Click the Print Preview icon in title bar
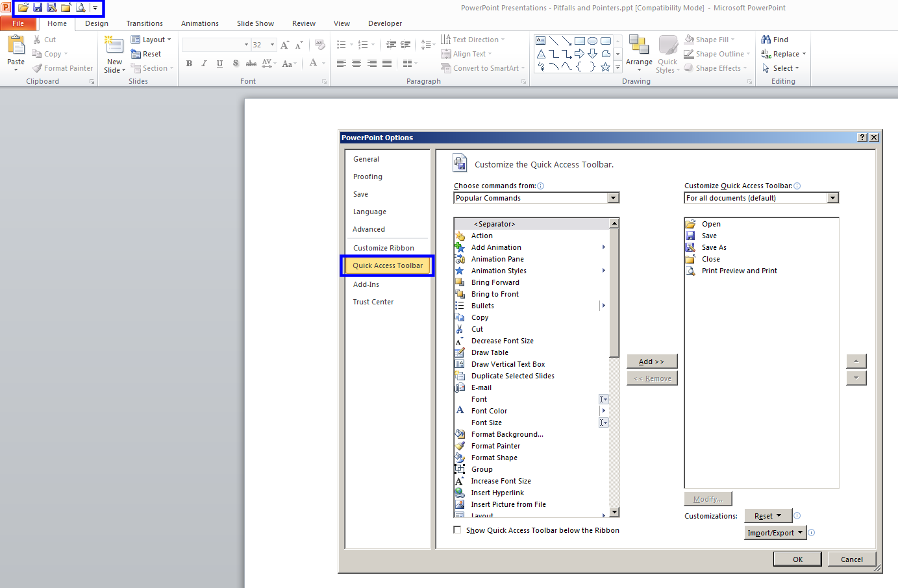The image size is (898, 588). pos(81,8)
